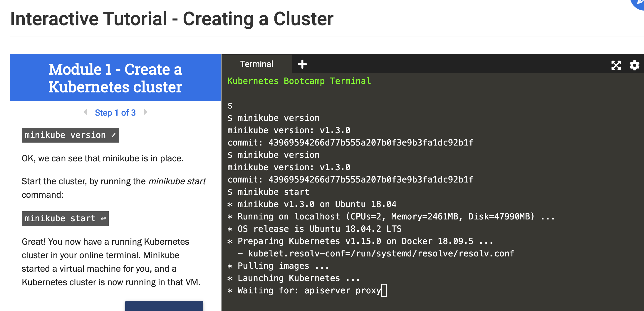Go to next step arrow
This screenshot has width=644, height=311.
click(x=145, y=112)
